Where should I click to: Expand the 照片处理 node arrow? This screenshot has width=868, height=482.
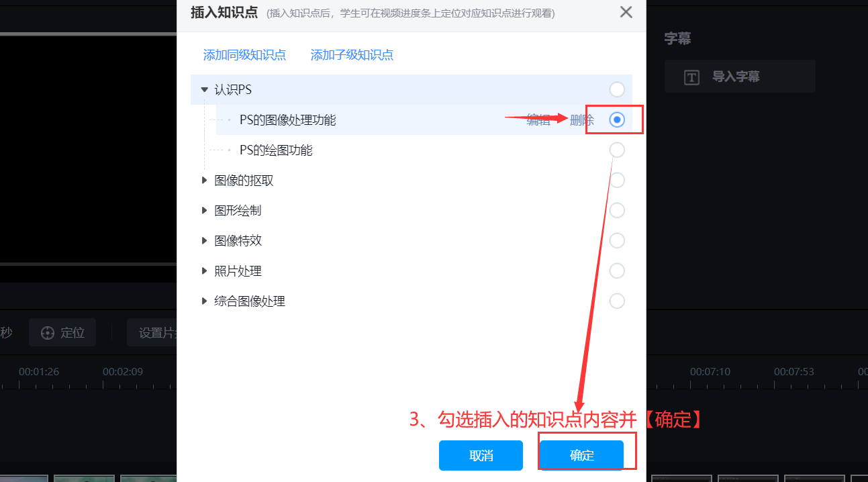205,271
